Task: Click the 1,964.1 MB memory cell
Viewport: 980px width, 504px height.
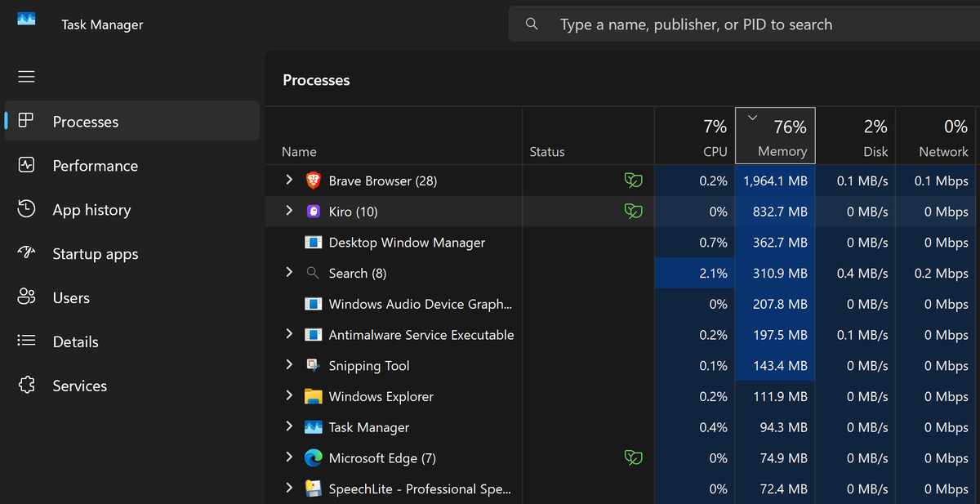Action: 775,181
